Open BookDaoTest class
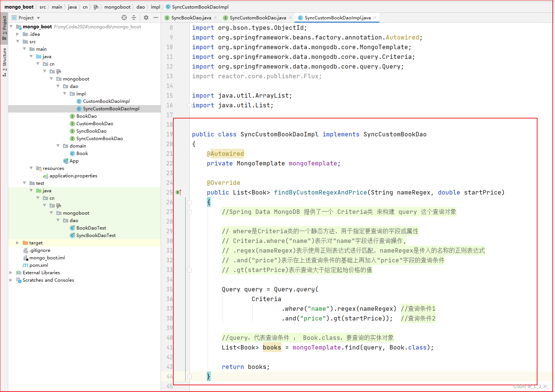 pyautogui.click(x=88, y=228)
